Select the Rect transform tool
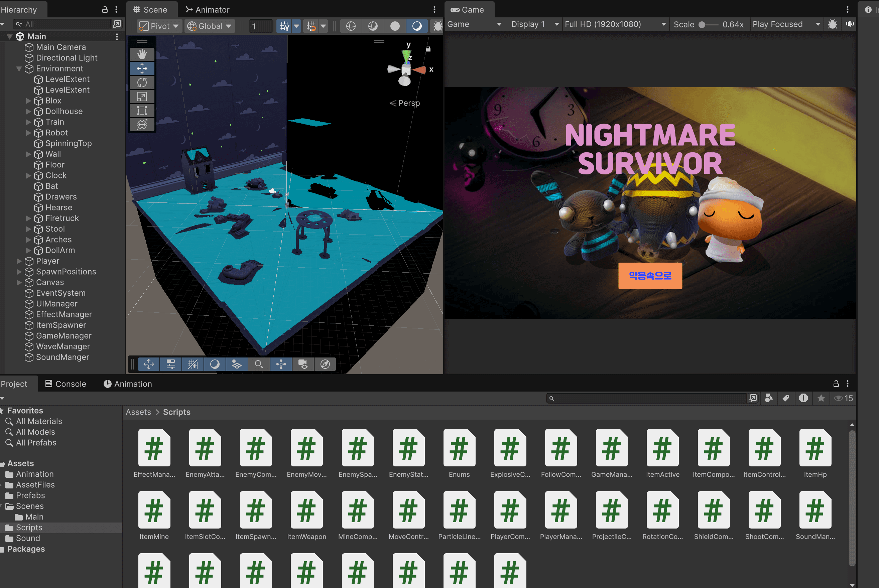 [x=142, y=111]
